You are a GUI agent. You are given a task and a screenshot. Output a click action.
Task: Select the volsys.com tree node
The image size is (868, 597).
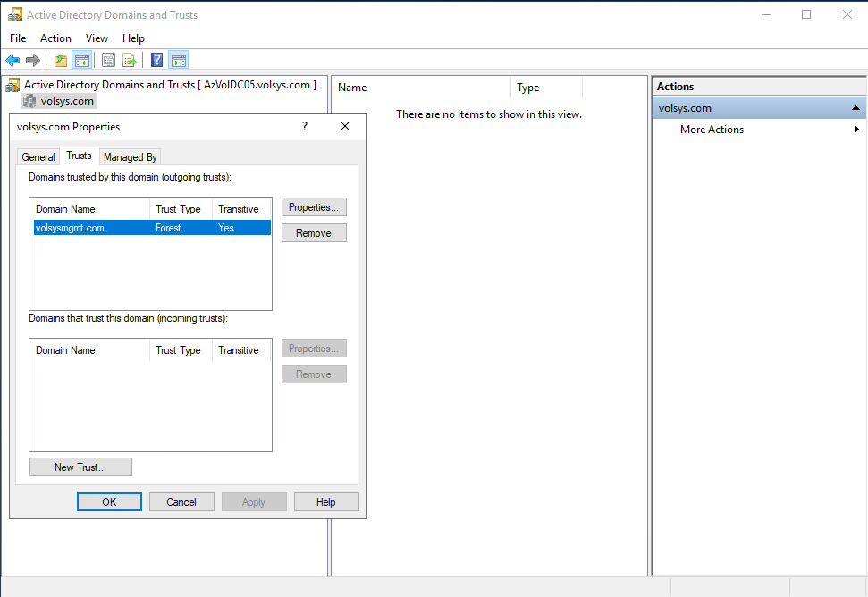pos(67,101)
